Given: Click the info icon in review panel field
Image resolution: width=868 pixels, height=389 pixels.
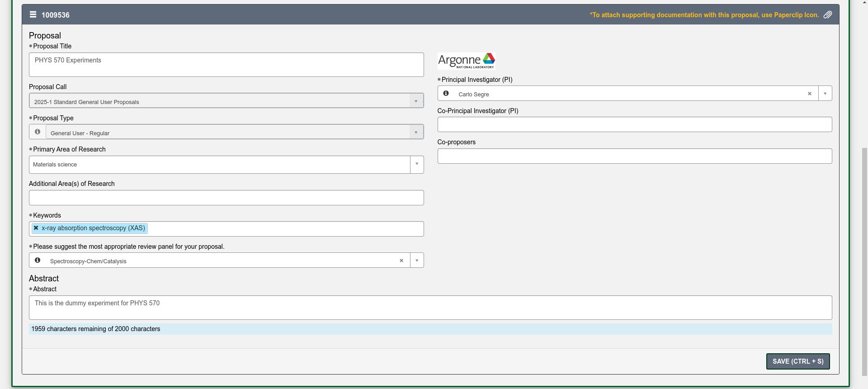Looking at the screenshot, I should [38, 260].
